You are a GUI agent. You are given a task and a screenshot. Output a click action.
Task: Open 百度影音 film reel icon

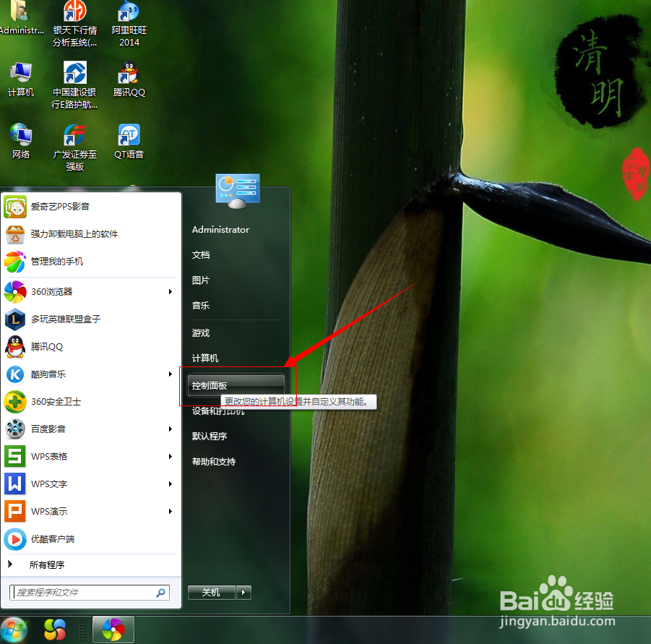pos(15,429)
